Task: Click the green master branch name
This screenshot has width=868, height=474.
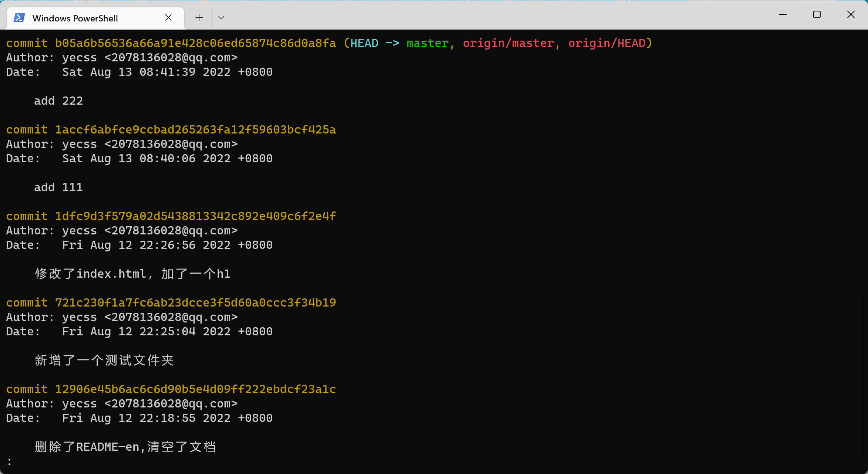Action: pyautogui.click(x=427, y=43)
